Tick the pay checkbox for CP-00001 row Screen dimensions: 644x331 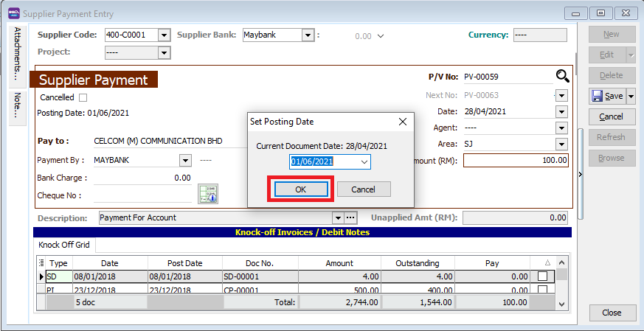[542, 290]
